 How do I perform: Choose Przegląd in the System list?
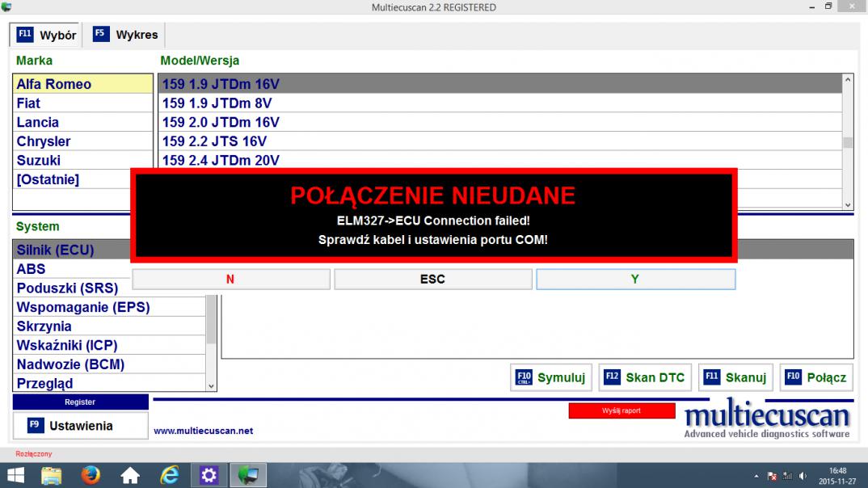(109, 384)
